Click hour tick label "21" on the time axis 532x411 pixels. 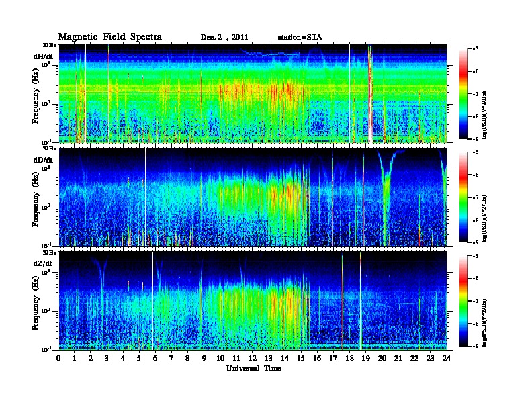click(x=398, y=359)
